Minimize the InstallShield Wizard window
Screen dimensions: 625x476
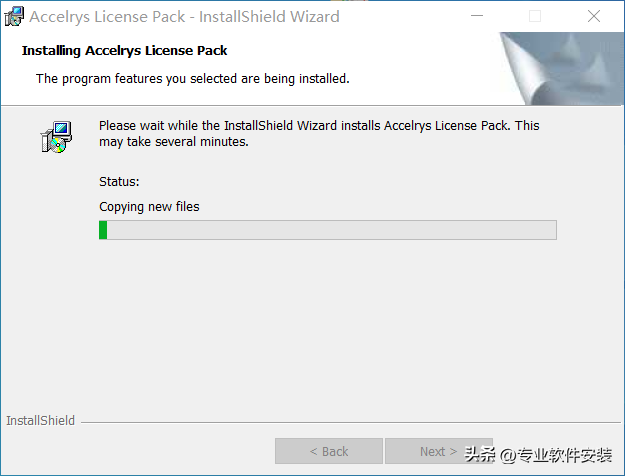point(477,16)
